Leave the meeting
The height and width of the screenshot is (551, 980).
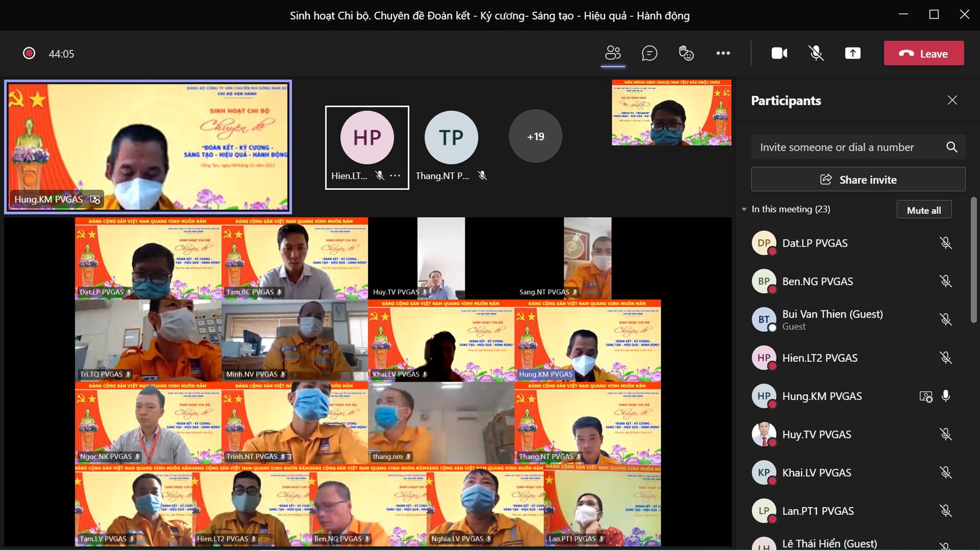[x=924, y=53]
